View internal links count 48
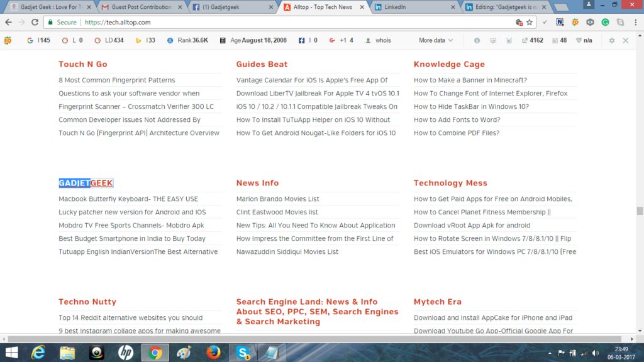Screen dimensions: 644x362 tap(559, 40)
